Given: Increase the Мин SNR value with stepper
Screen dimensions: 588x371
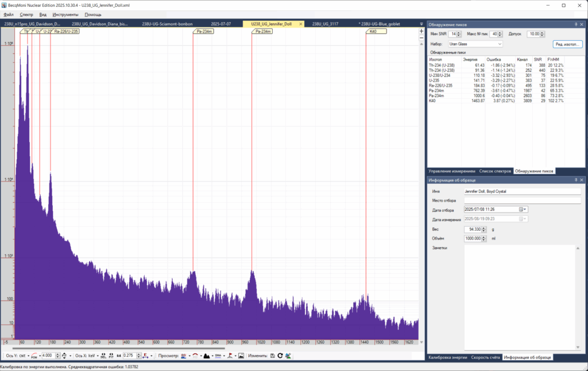Looking at the screenshot, I should click(460, 33).
